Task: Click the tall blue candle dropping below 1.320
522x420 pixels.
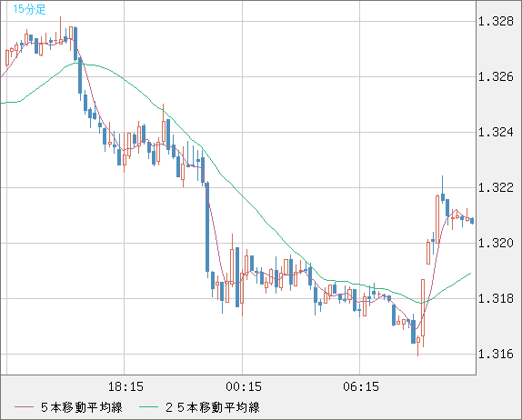Action: pyautogui.click(x=207, y=227)
